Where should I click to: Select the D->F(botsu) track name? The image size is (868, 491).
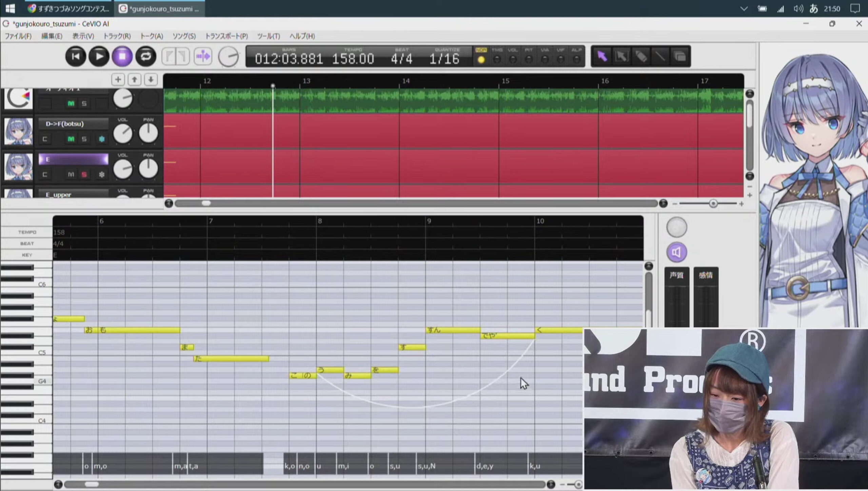[x=73, y=124]
